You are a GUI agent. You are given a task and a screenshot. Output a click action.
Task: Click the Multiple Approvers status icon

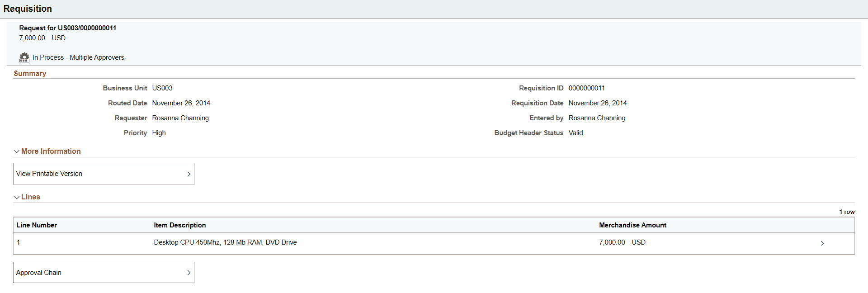(24, 57)
